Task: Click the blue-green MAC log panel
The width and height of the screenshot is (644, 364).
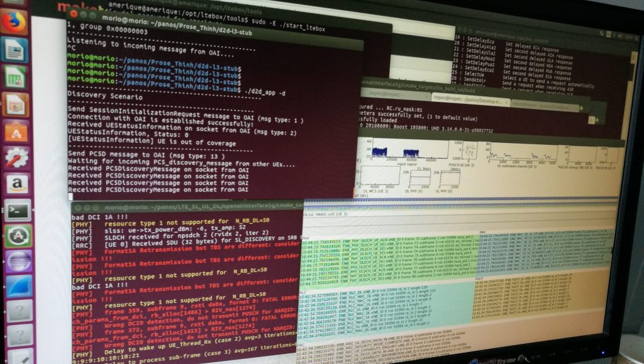Action: 544,253
